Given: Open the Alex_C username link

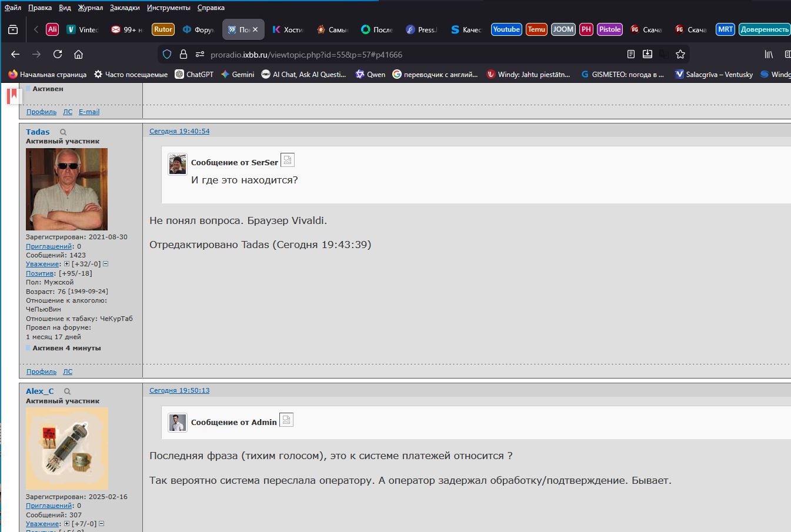Looking at the screenshot, I should tap(39, 392).
